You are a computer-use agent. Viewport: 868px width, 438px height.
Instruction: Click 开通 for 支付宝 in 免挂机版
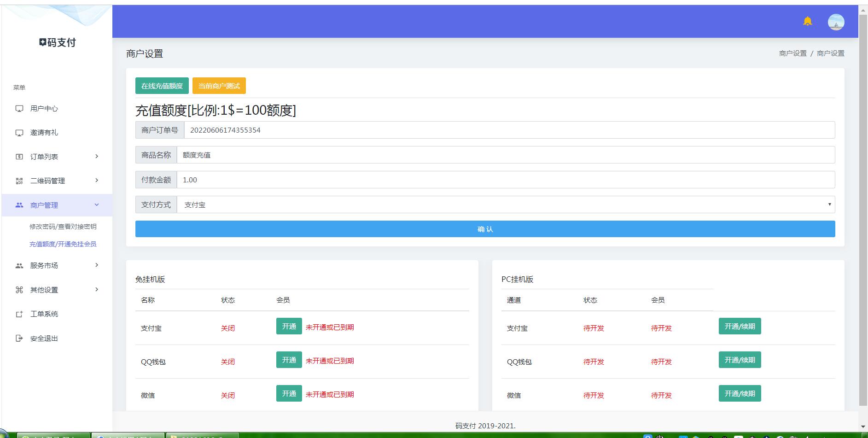(x=289, y=327)
